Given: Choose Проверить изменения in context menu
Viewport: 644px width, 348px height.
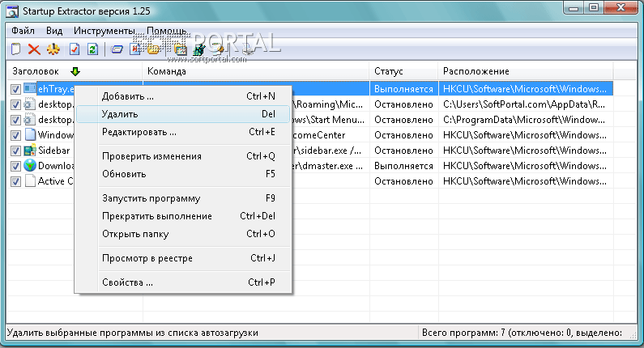Looking at the screenshot, I should click(183, 156).
